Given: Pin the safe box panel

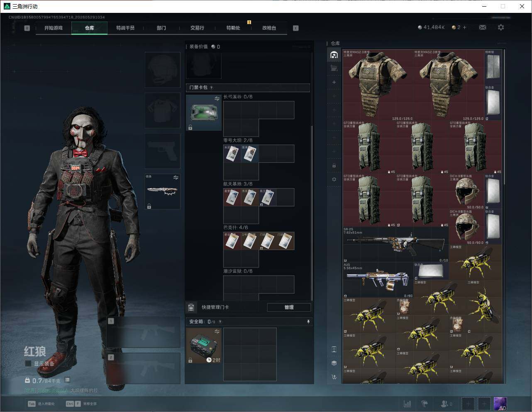Looking at the screenshot, I should tap(308, 321).
